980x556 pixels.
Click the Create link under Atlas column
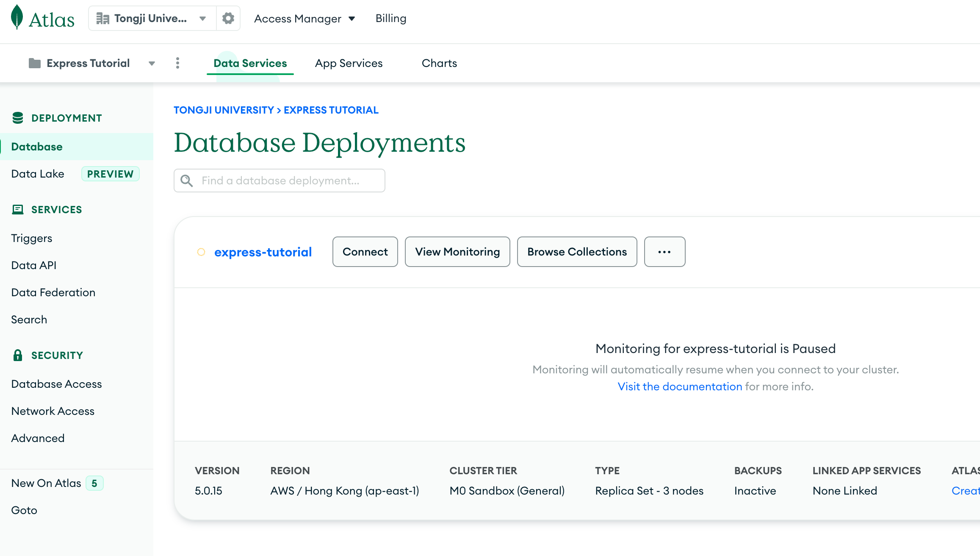(966, 491)
